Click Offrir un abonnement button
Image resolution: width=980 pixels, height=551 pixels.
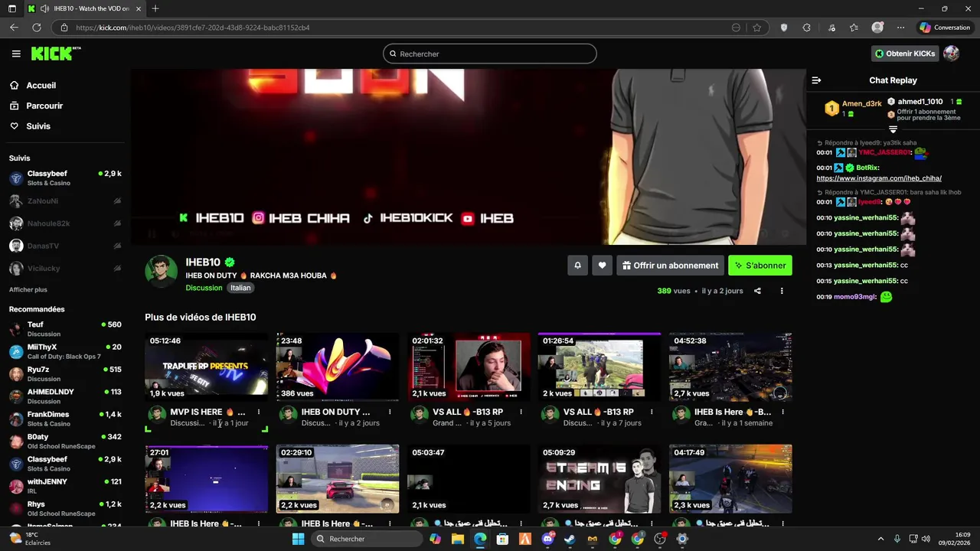pos(670,266)
